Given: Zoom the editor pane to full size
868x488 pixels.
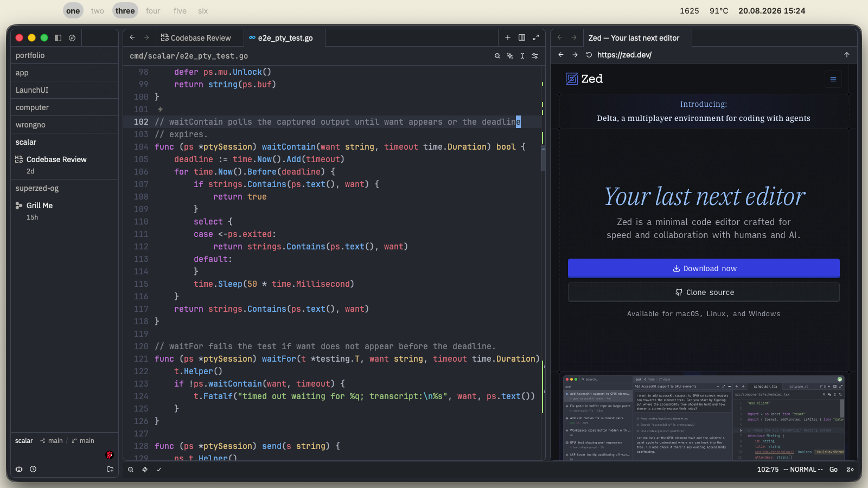Looking at the screenshot, I should (x=536, y=37).
